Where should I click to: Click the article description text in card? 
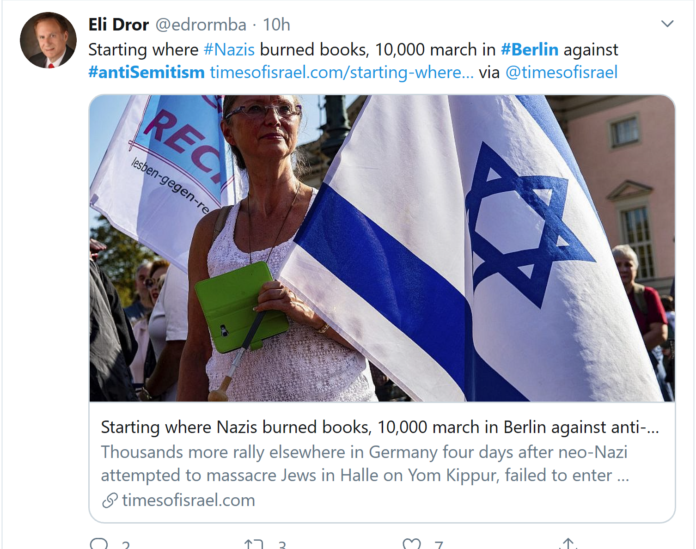tap(365, 463)
